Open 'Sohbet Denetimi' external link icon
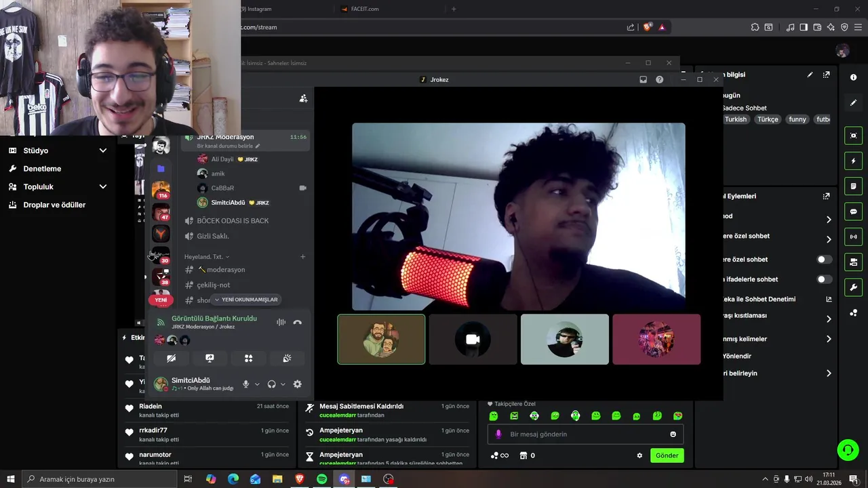Viewport: 868px width, 488px height. [x=829, y=299]
